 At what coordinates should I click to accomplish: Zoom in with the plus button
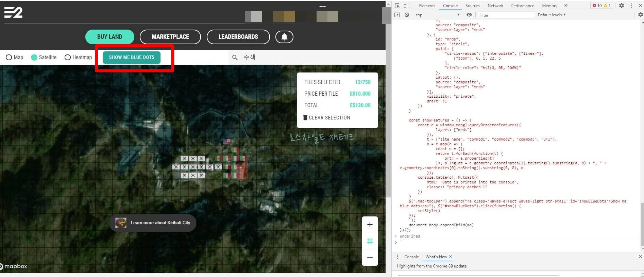click(x=370, y=225)
